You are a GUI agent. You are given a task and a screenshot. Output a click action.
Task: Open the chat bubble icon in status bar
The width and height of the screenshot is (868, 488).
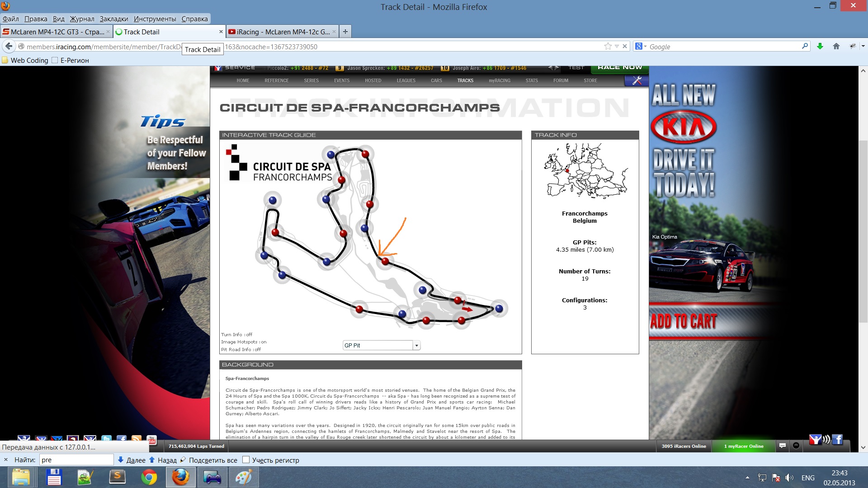point(783,446)
